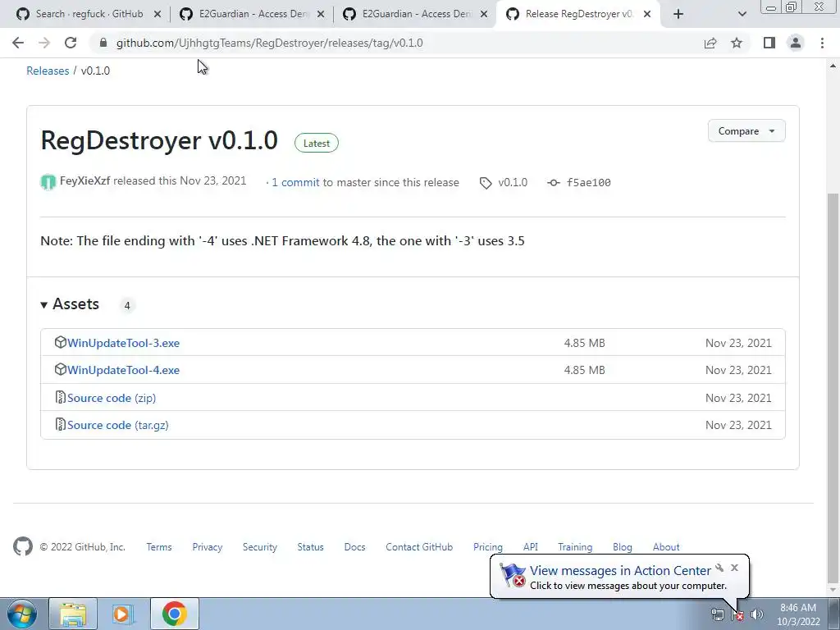Click the Action Center flag tray icon
This screenshot has width=840, height=630.
pos(737,614)
